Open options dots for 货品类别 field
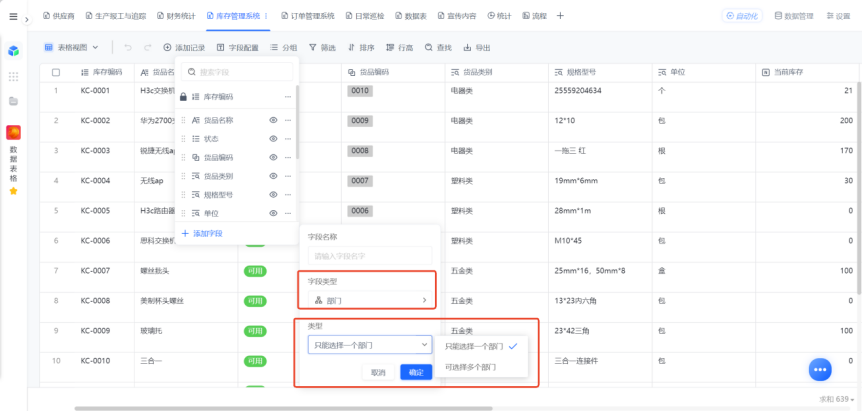The width and height of the screenshot is (862, 411). click(x=288, y=176)
